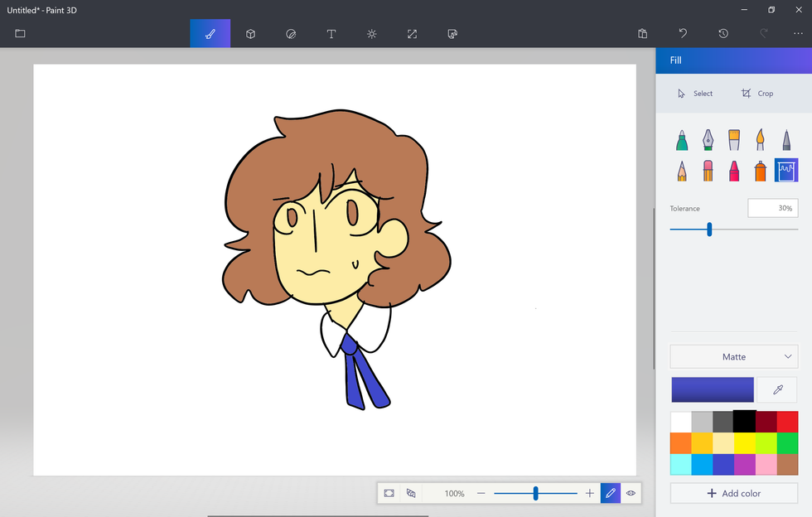Select the brown color swatch
812x517 pixels.
tap(787, 465)
